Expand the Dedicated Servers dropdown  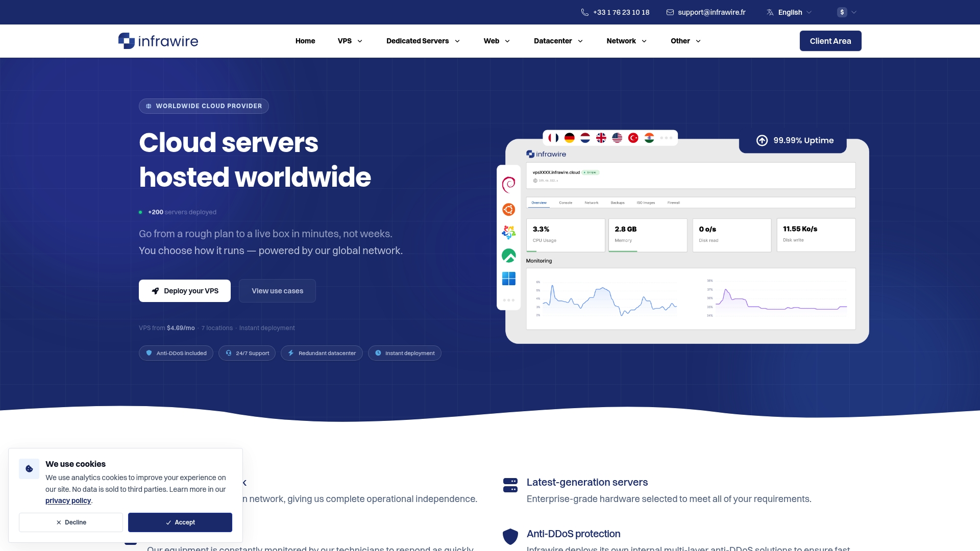(x=423, y=41)
